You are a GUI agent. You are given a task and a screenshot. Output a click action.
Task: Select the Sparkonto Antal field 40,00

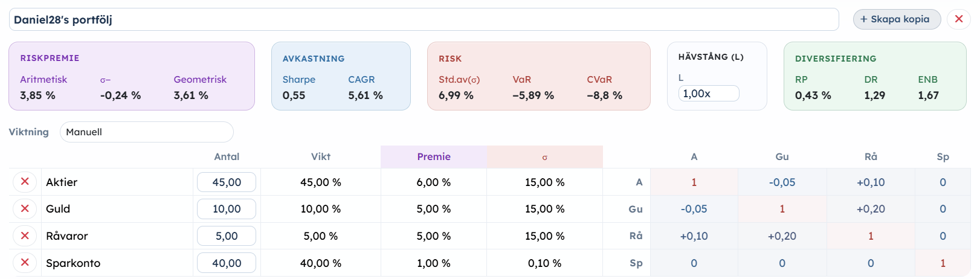click(227, 263)
